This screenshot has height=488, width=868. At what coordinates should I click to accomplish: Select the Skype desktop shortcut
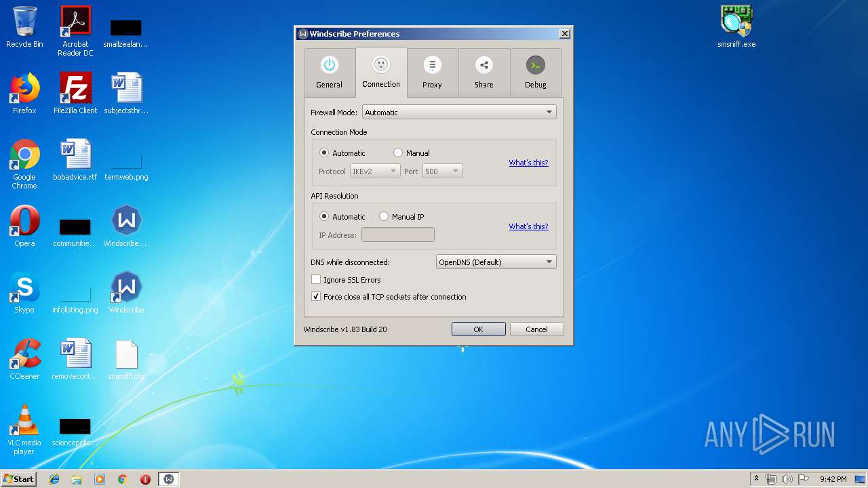tap(24, 292)
